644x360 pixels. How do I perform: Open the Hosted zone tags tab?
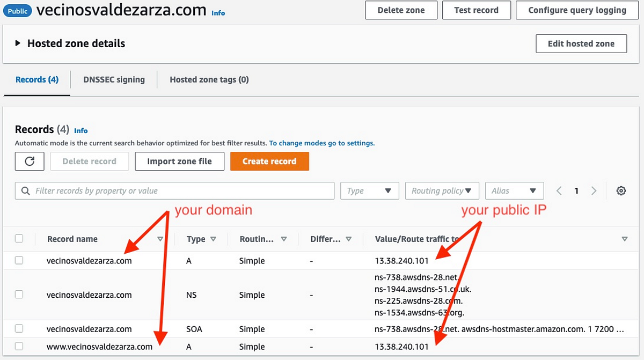tap(209, 79)
